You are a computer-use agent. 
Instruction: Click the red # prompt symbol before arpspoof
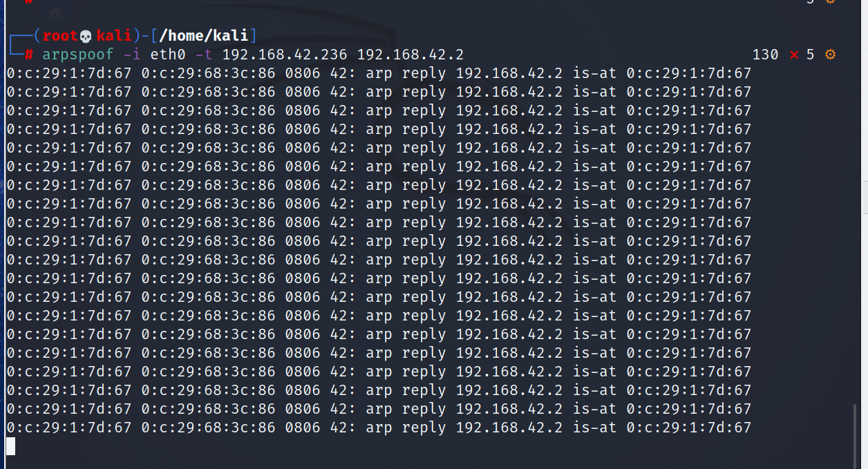[x=29, y=55]
